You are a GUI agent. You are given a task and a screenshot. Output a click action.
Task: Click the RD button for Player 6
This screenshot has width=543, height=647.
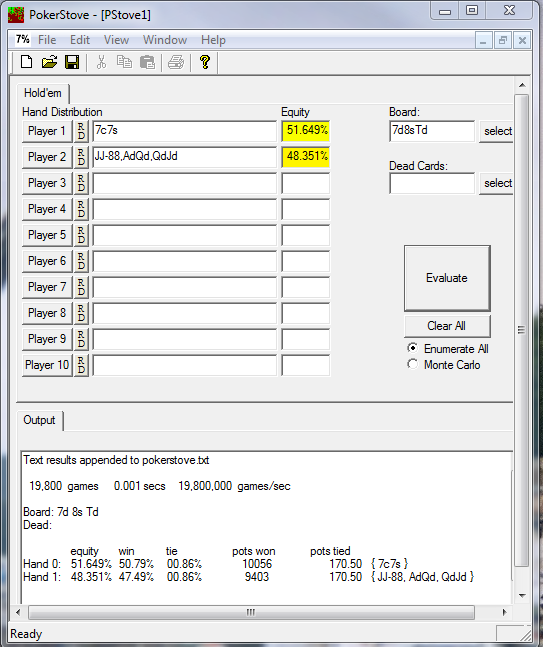(x=81, y=261)
